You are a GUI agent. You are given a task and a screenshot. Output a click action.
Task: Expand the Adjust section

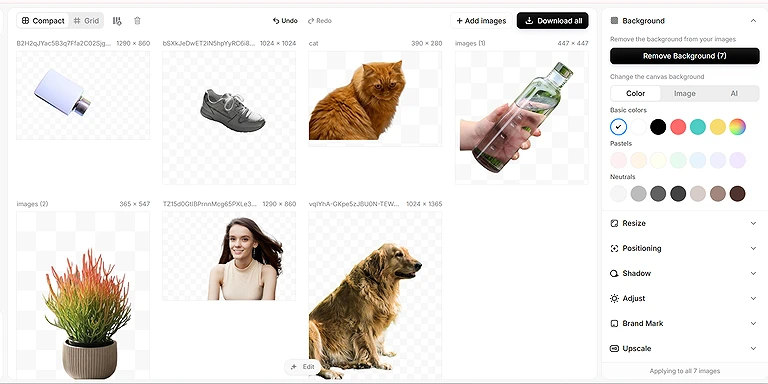point(685,298)
